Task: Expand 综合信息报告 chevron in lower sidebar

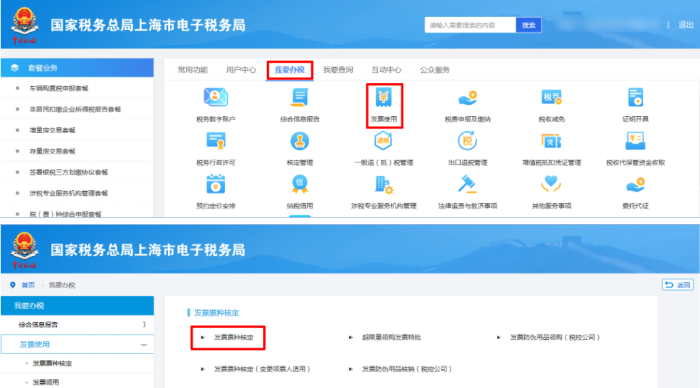Action: point(144,325)
